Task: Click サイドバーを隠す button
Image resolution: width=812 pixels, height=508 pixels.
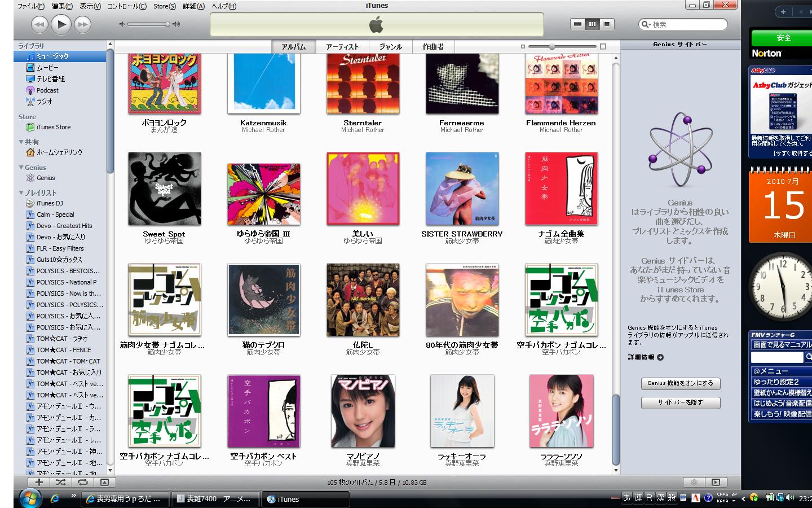Action: point(681,402)
